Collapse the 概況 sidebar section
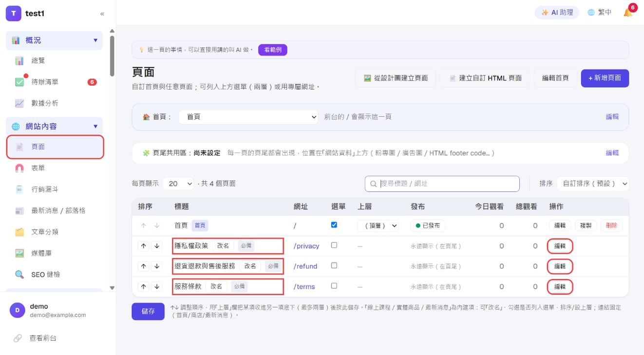The height and width of the screenshot is (355, 644). coord(54,40)
